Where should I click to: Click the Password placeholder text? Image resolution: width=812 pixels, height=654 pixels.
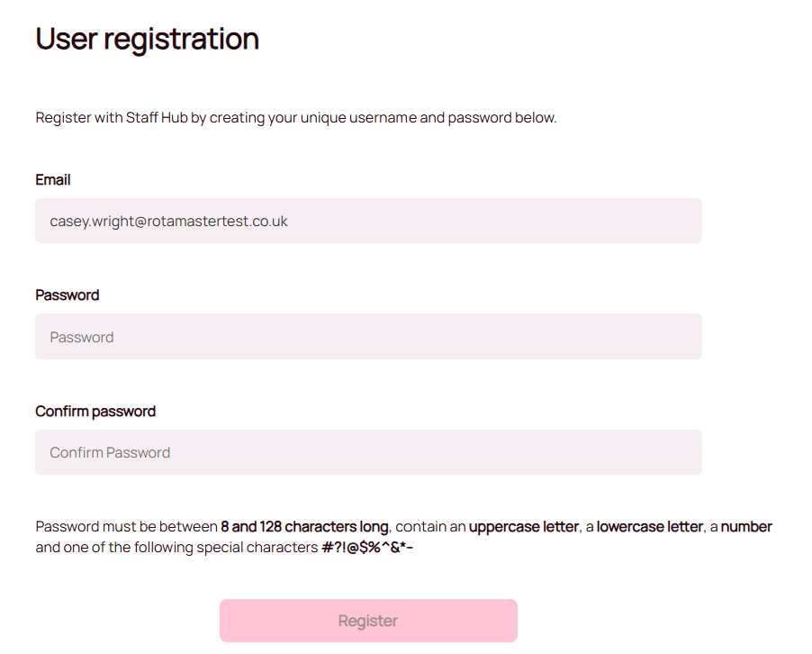coord(81,336)
